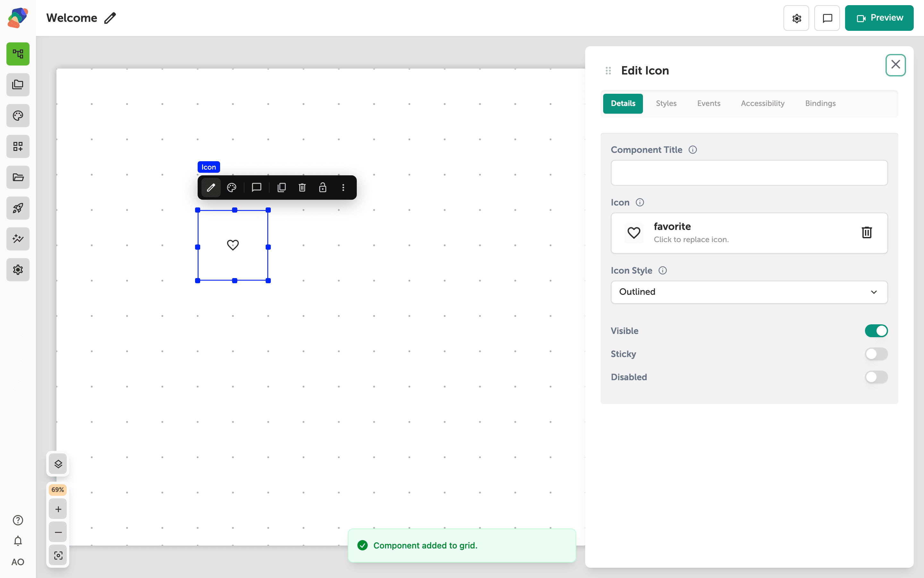Screen dimensions: 924x578
Task: Open the theme palette icon in sidebar
Action: click(x=18, y=116)
